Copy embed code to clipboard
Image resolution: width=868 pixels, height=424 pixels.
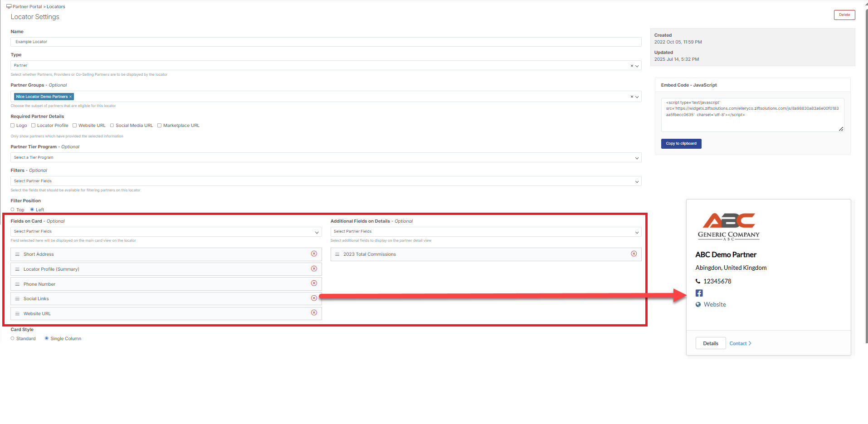pyautogui.click(x=681, y=144)
